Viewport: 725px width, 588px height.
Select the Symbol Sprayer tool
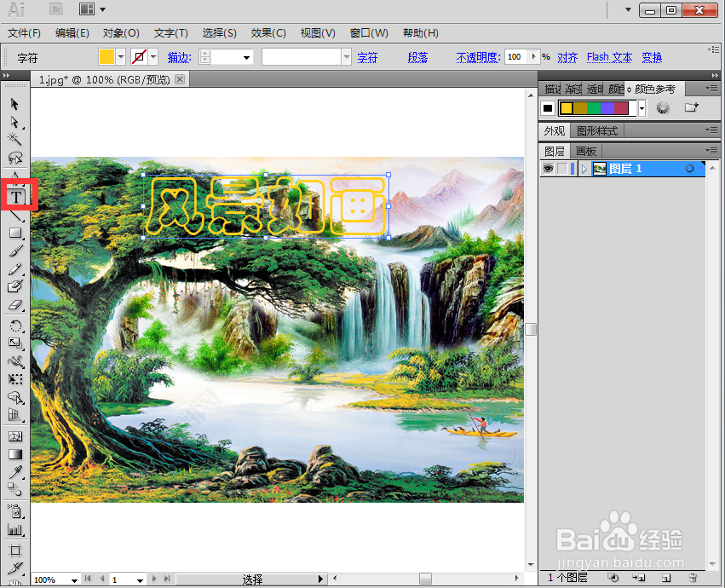[15, 510]
